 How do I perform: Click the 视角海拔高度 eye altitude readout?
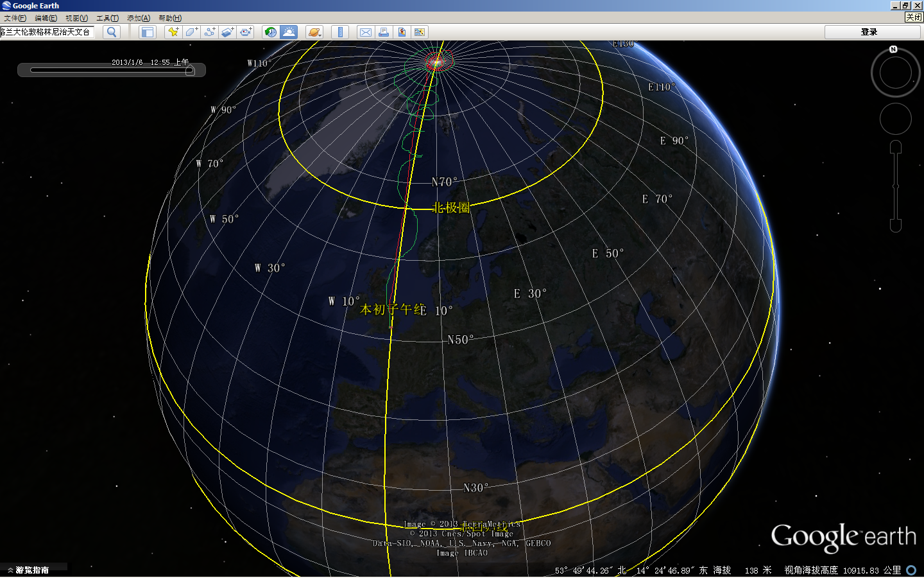coord(842,570)
